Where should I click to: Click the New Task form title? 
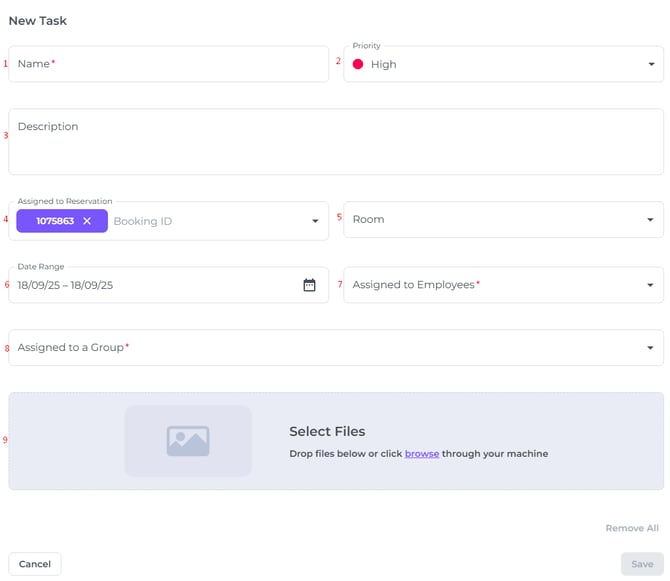(38, 20)
